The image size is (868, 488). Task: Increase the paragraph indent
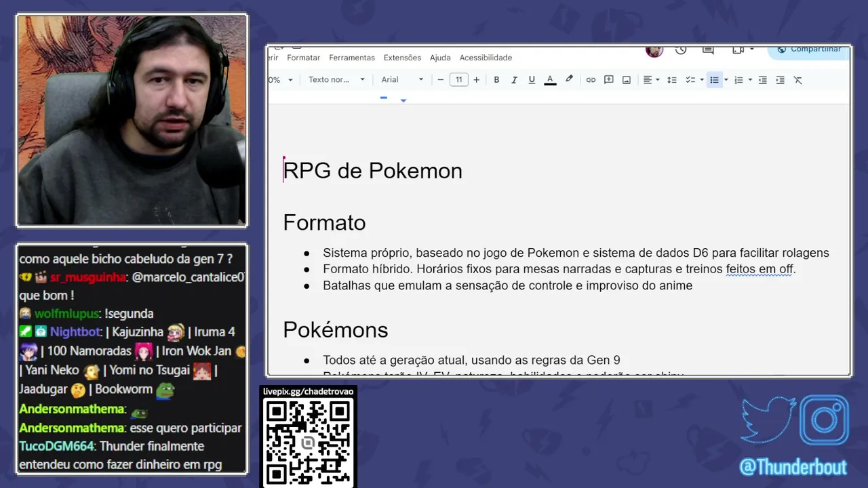[x=781, y=80]
